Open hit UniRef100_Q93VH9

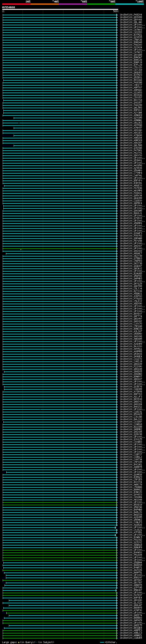(131, 17)
